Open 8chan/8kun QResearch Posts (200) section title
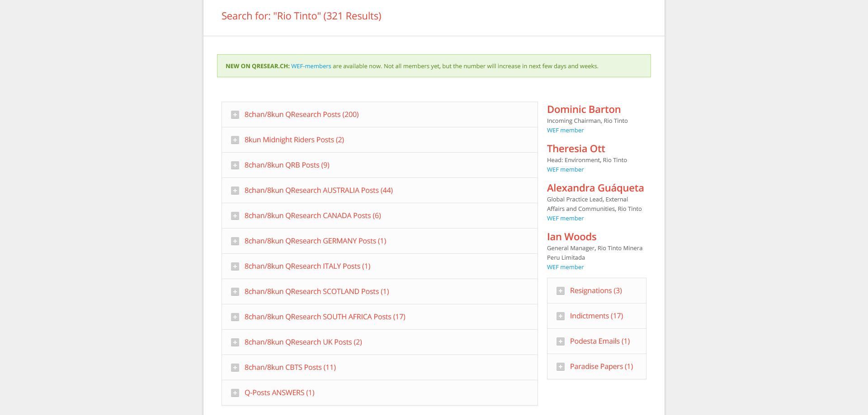Viewport: 868px width, 415px height. point(302,115)
